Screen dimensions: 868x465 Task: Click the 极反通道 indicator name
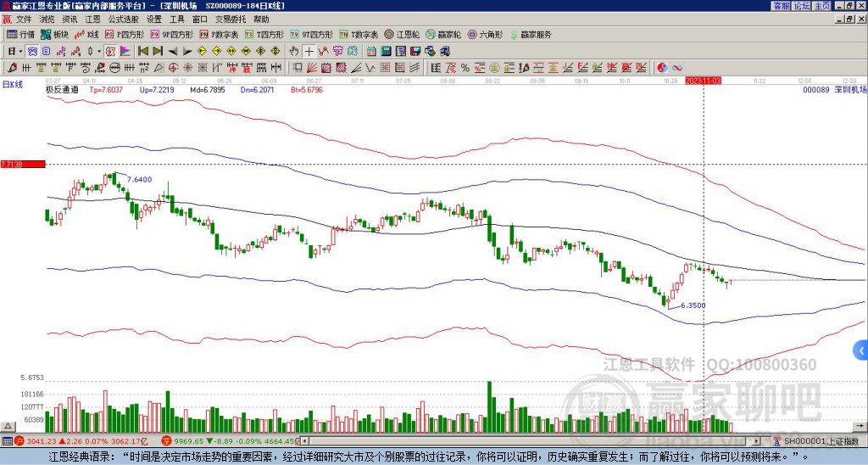[x=61, y=89]
